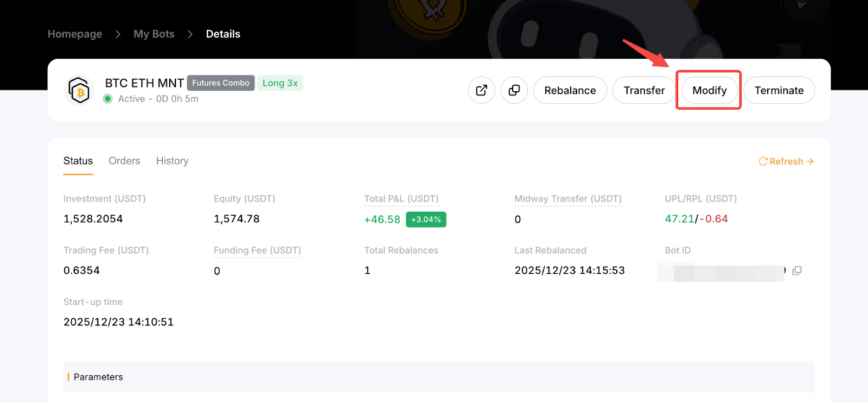Screen dimensions: 868x403
Task: Select the Status tab
Action: point(78,161)
